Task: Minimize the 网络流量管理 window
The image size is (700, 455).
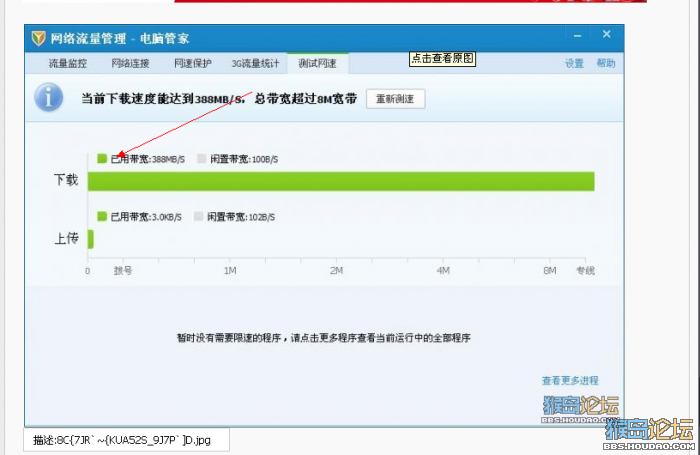Action: tap(577, 35)
